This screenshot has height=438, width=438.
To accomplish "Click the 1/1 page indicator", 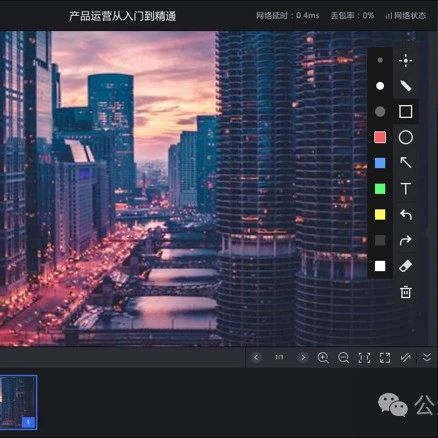I will coord(279,357).
